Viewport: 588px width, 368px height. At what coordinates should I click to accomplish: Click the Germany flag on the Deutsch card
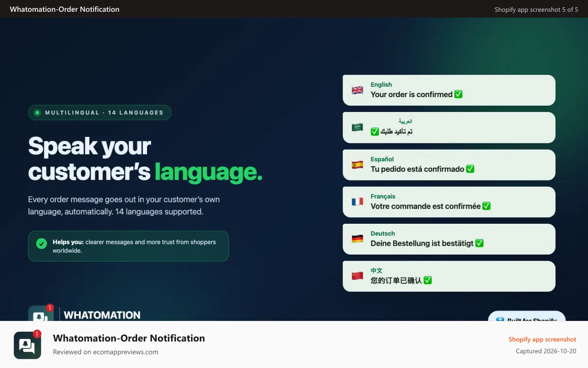[x=357, y=239]
